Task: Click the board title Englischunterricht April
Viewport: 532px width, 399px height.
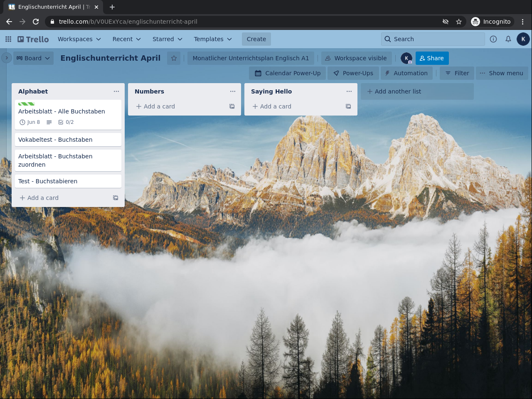Action: pos(111,58)
